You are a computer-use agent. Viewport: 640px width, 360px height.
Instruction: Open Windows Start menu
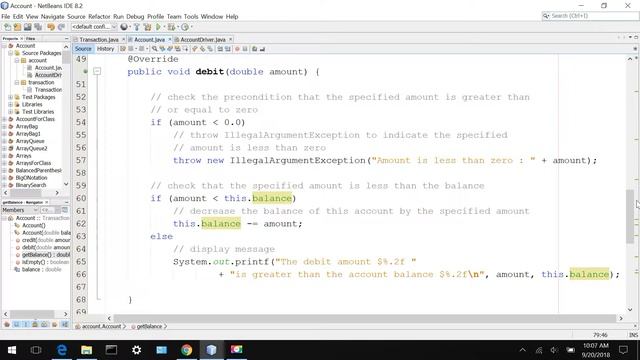point(12,350)
